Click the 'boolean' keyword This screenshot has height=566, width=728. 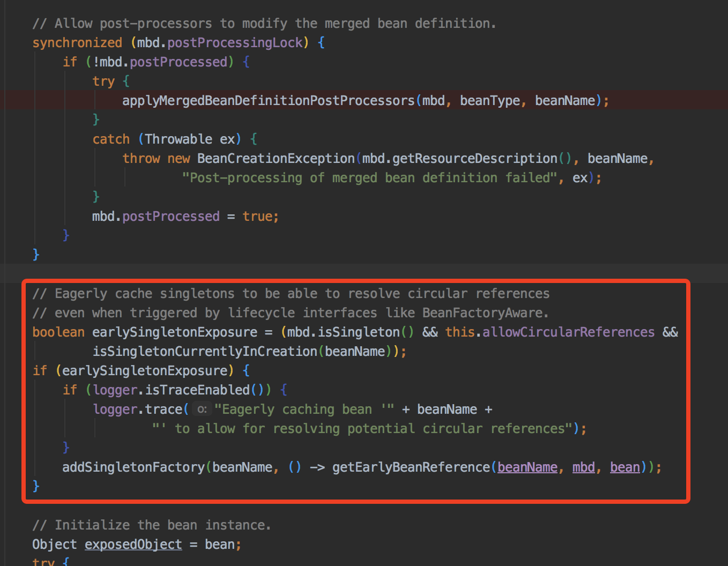point(58,332)
